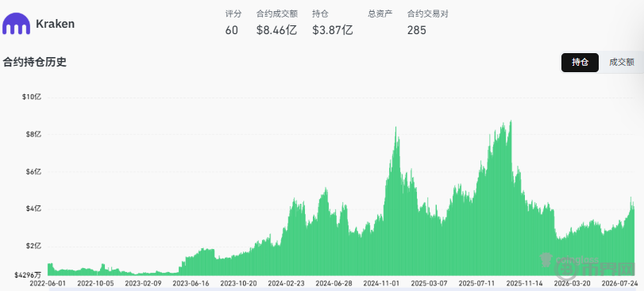Click the 2026-07-24 date axis label
Screen dimensions: 644x291
619,283
